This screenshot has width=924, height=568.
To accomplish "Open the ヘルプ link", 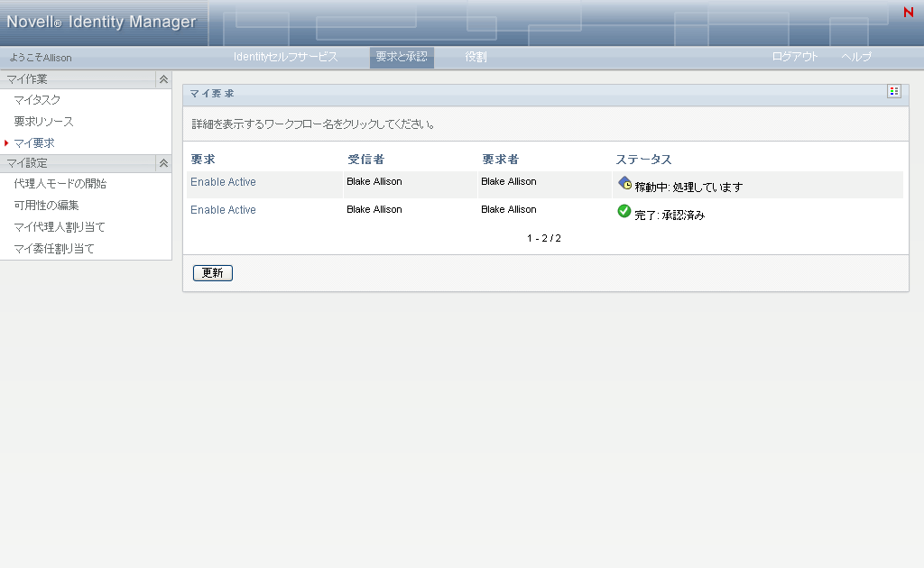I will point(856,57).
